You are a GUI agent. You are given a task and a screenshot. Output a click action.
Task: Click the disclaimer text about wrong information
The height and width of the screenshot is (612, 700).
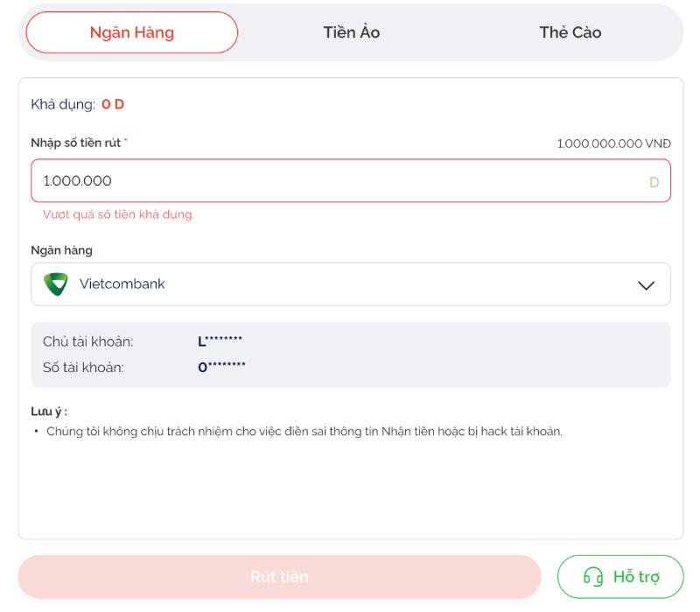304,432
